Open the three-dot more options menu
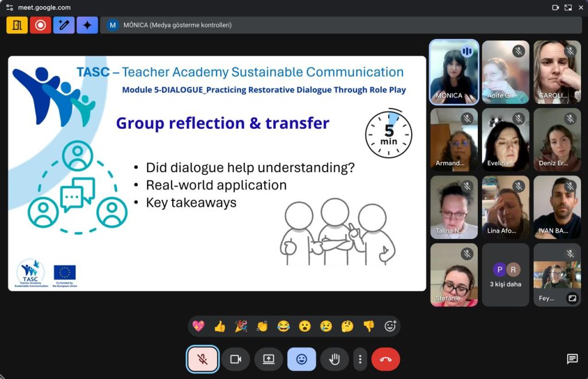 (x=360, y=359)
